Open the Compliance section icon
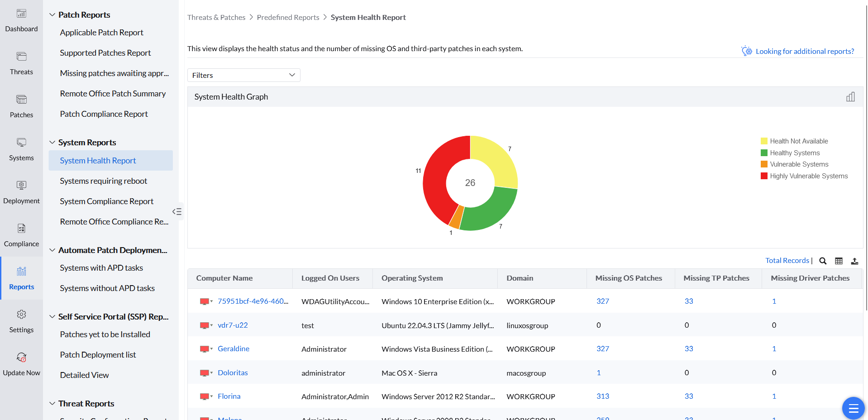Screen dimensions: 868x420 (x=21, y=229)
